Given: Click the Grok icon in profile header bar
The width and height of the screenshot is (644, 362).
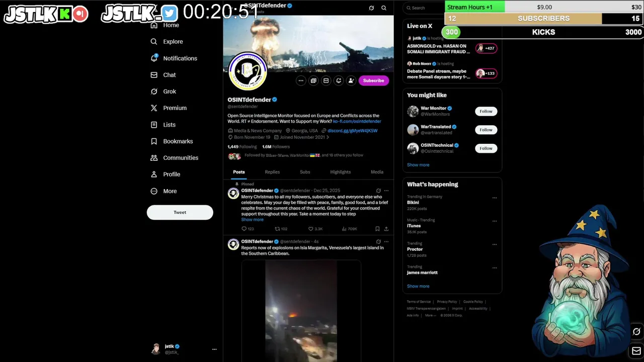Looking at the screenshot, I should pos(371,8).
